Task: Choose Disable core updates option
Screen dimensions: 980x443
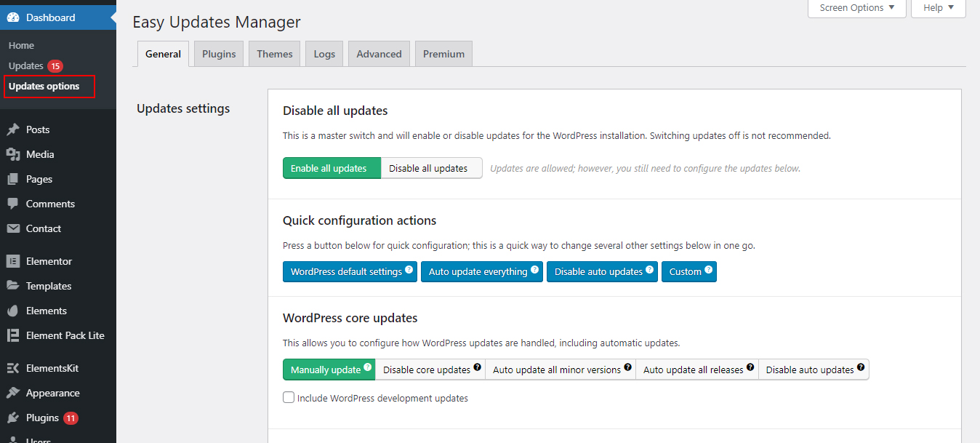Action: [x=430, y=370]
